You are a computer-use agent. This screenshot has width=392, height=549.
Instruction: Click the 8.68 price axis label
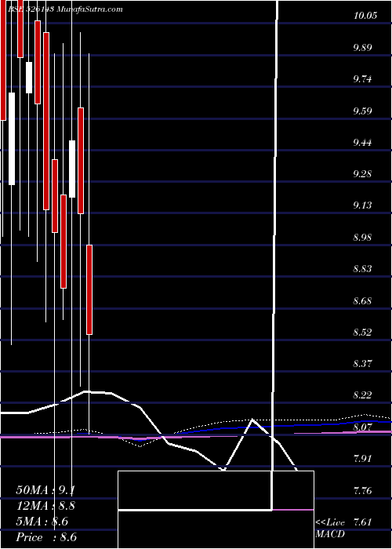[362, 300]
